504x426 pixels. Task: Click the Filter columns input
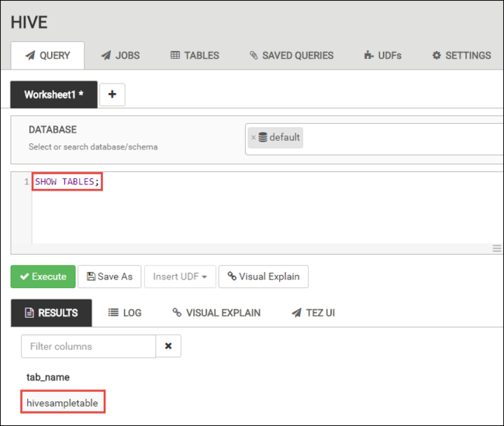click(88, 346)
